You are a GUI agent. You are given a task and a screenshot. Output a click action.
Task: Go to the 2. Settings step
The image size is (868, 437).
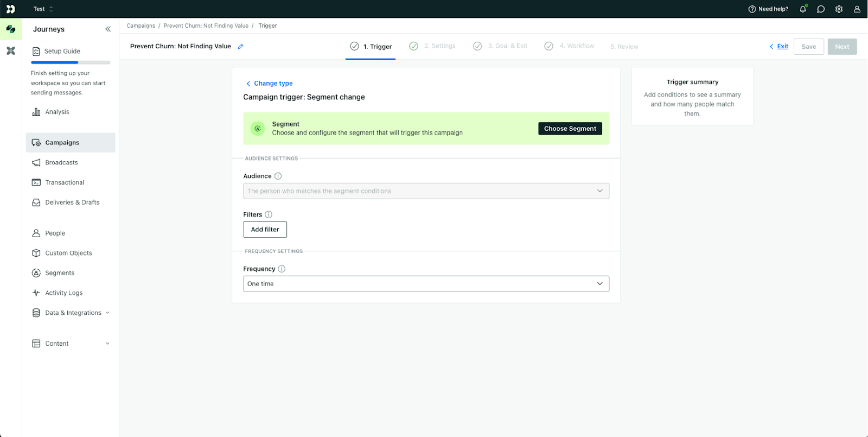(432, 46)
